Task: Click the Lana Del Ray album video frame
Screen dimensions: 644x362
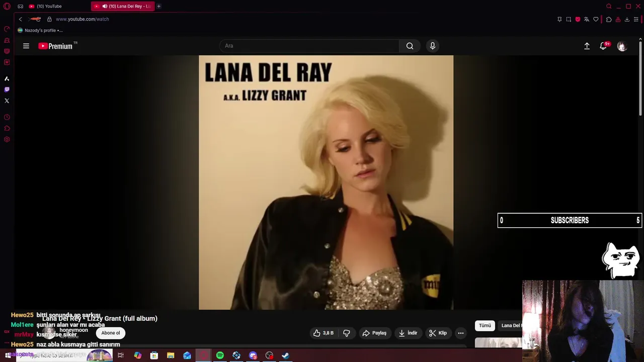Action: pos(326,183)
